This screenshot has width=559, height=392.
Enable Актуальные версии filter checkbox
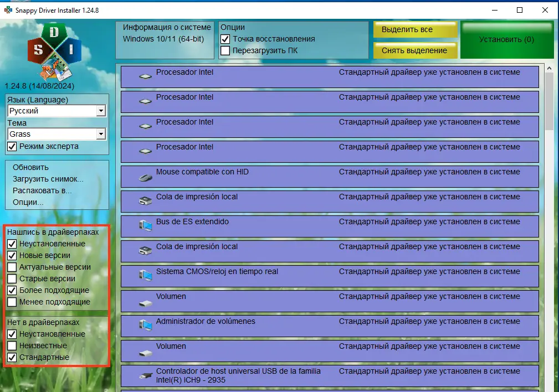click(x=12, y=267)
